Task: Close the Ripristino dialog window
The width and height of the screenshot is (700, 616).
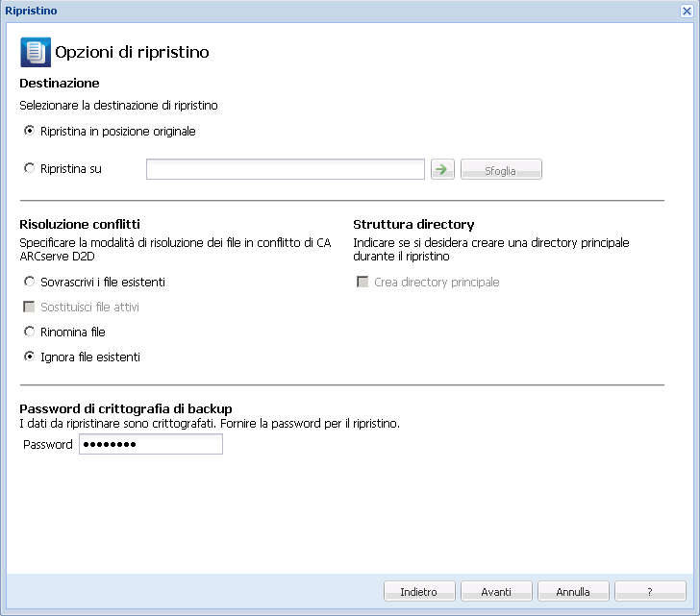Action: click(x=687, y=11)
